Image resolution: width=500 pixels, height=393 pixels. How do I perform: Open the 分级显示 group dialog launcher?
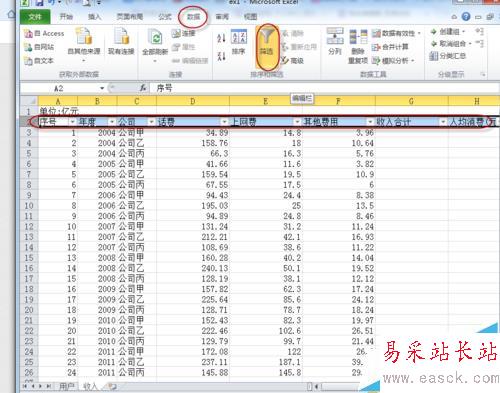(x=483, y=75)
